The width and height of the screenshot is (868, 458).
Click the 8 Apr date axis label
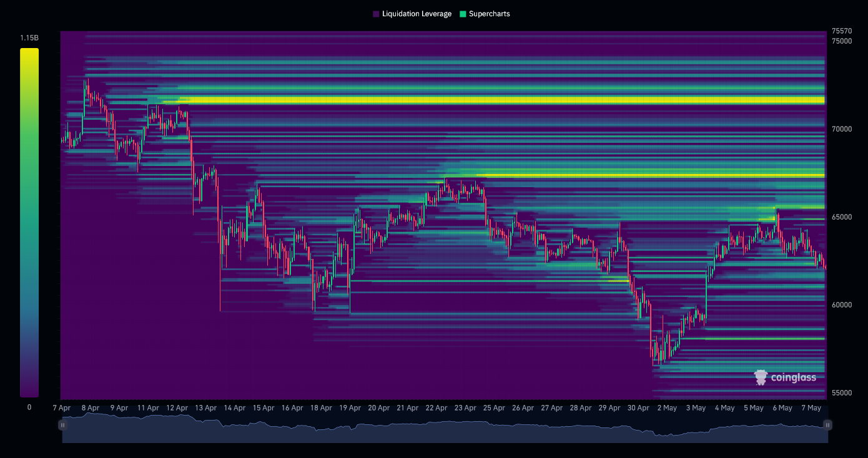click(x=90, y=408)
